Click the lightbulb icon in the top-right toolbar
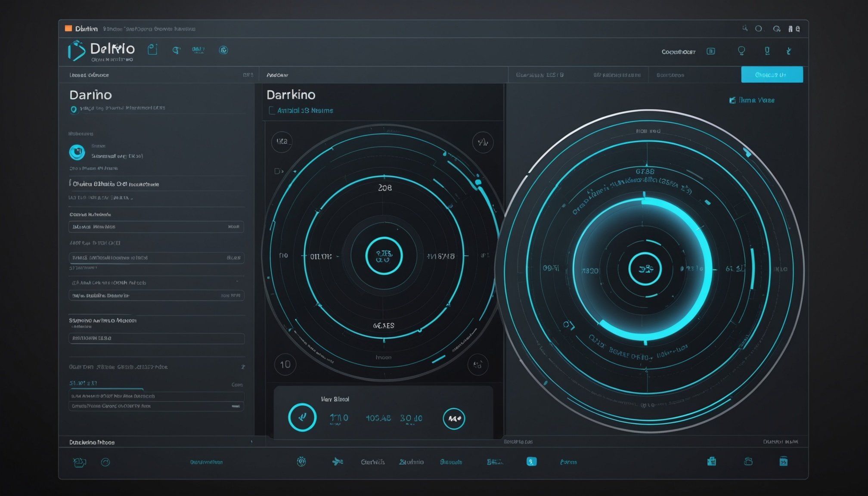The height and width of the screenshot is (496, 868). pyautogui.click(x=741, y=51)
